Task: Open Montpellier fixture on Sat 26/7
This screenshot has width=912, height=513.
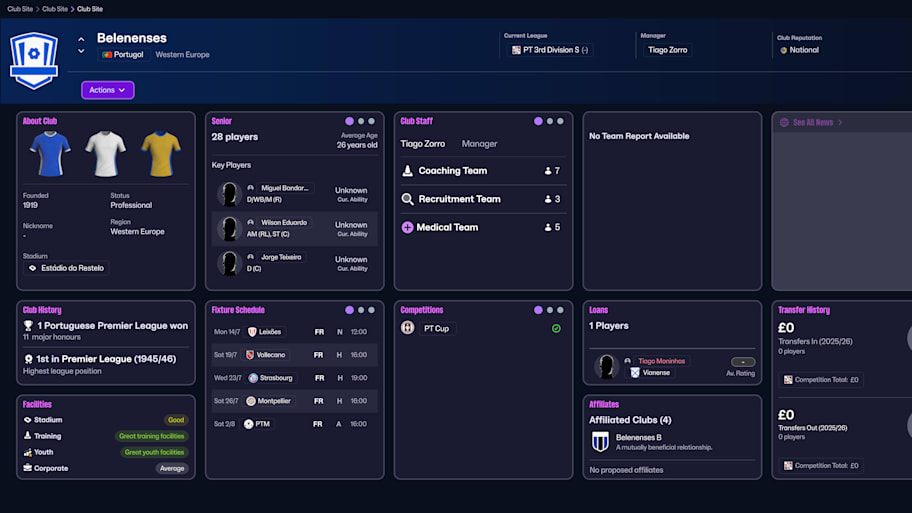Action: click(294, 401)
